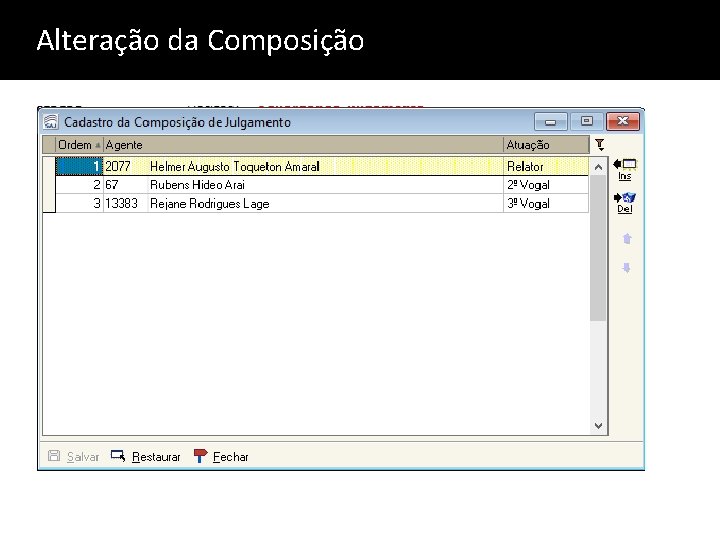Select agent code 2077 cell
The height and width of the screenshot is (540, 720).
125,166
